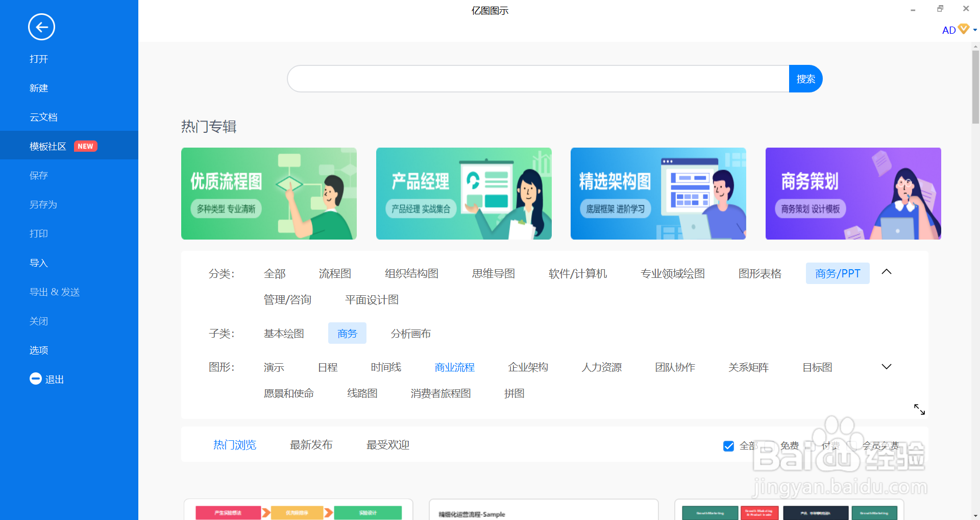Select the 图形表格 category
The image size is (980, 520).
[x=760, y=274]
